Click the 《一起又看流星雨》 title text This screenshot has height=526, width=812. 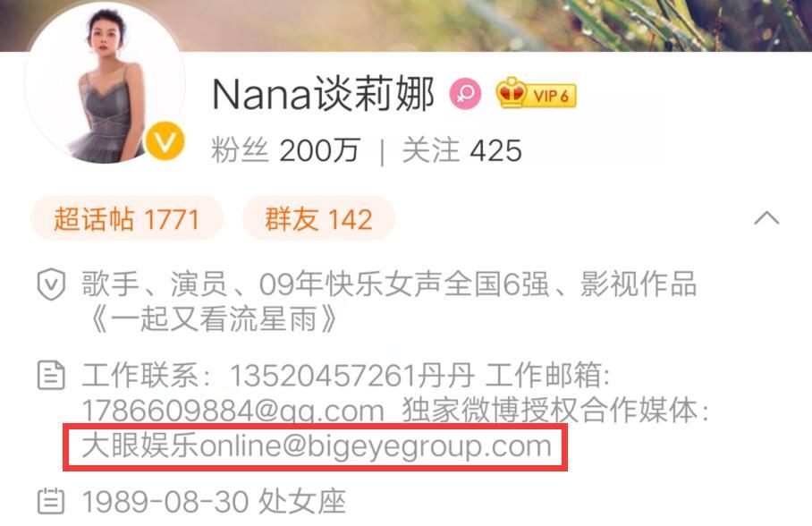click(x=214, y=318)
